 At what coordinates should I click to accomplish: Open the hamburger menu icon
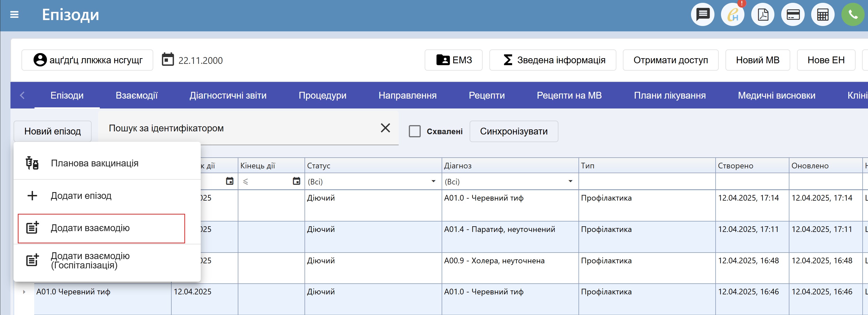click(x=14, y=15)
